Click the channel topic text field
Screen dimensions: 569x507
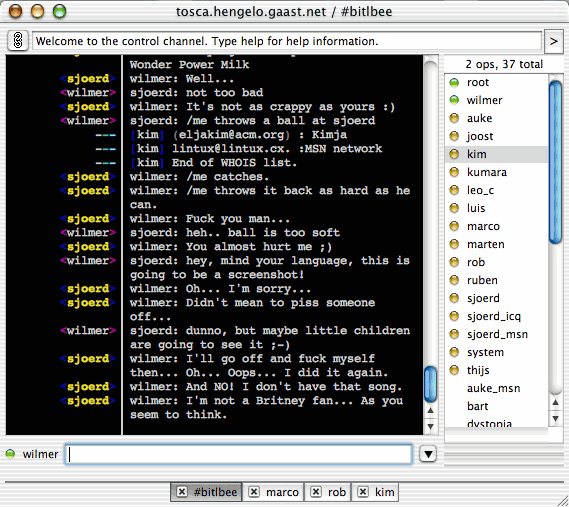[287, 41]
